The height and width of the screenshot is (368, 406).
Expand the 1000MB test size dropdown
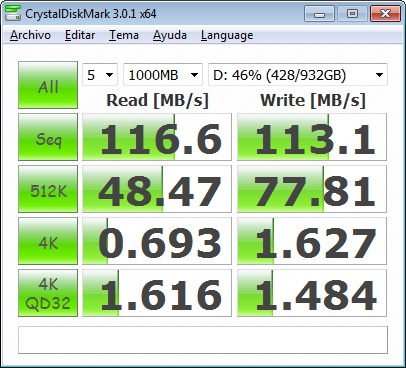click(163, 75)
